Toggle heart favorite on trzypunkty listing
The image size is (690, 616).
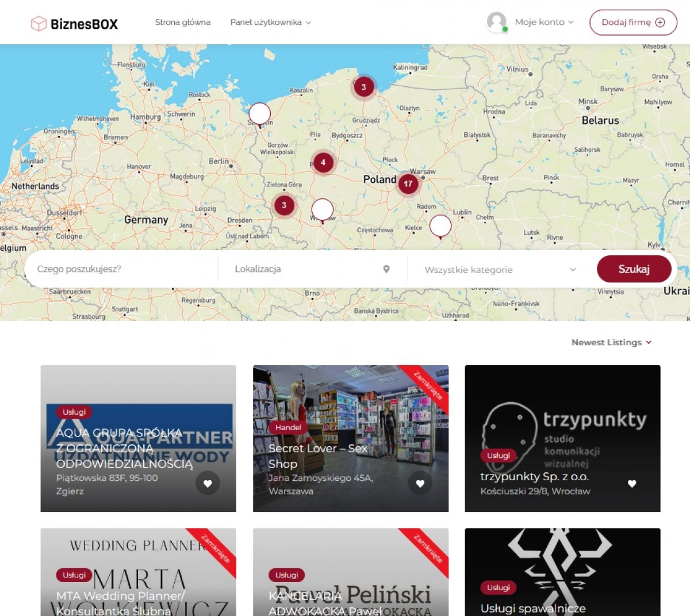pyautogui.click(x=632, y=484)
